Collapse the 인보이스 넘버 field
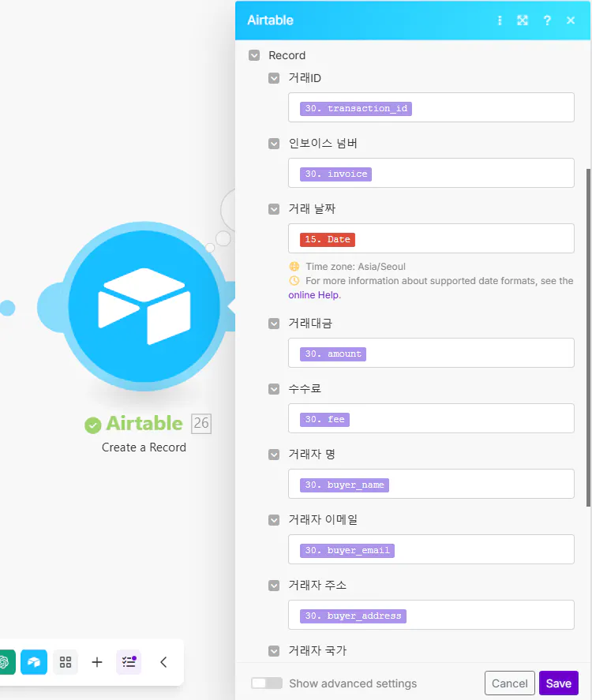Screen dimensions: 592x700 [274, 144]
